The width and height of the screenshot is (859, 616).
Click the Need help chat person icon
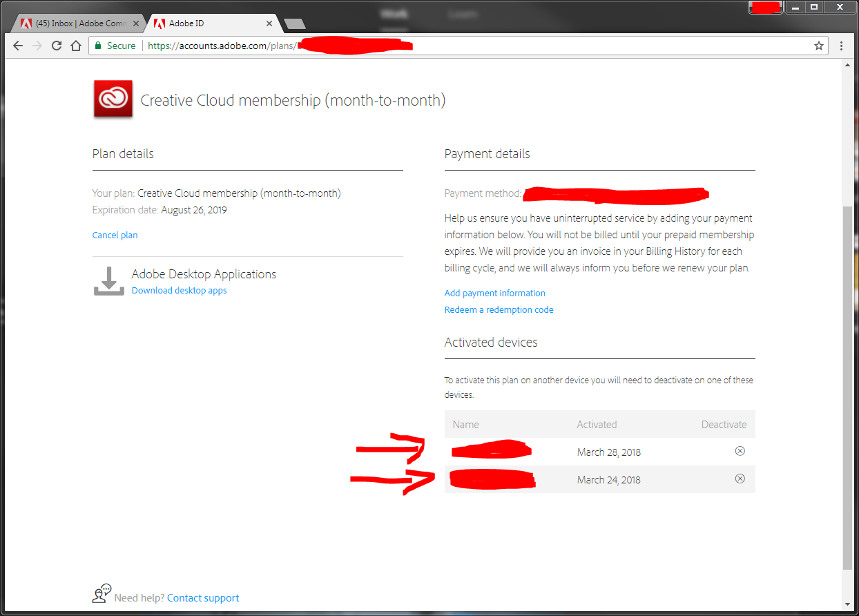(102, 593)
